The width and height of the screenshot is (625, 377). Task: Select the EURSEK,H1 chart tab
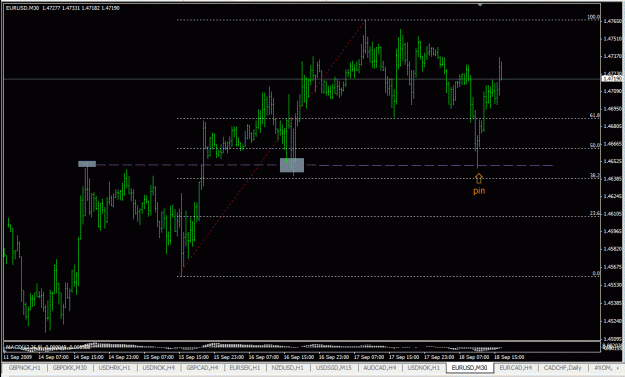point(245,368)
